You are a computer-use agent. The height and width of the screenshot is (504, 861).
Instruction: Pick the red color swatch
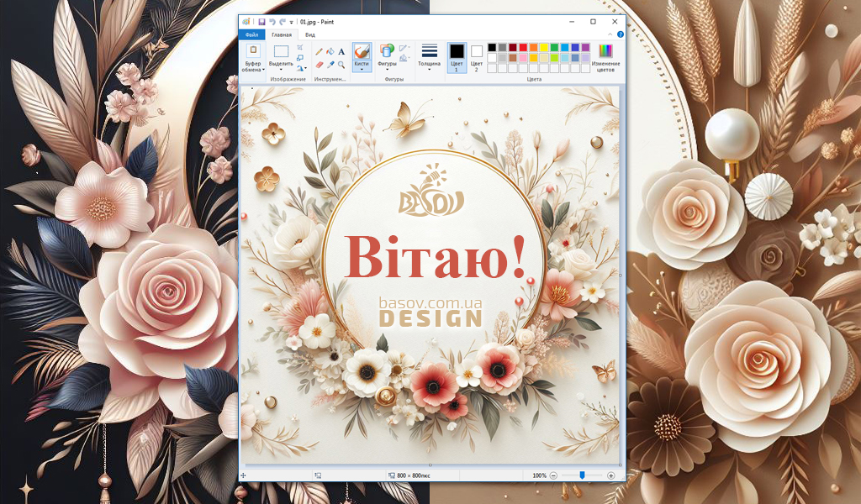pyautogui.click(x=523, y=48)
